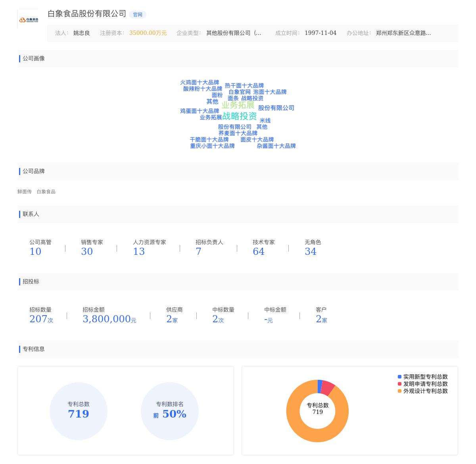476x464 pixels.
Task: Click office address 郑州郑东新区众意路
Action: pos(403,33)
